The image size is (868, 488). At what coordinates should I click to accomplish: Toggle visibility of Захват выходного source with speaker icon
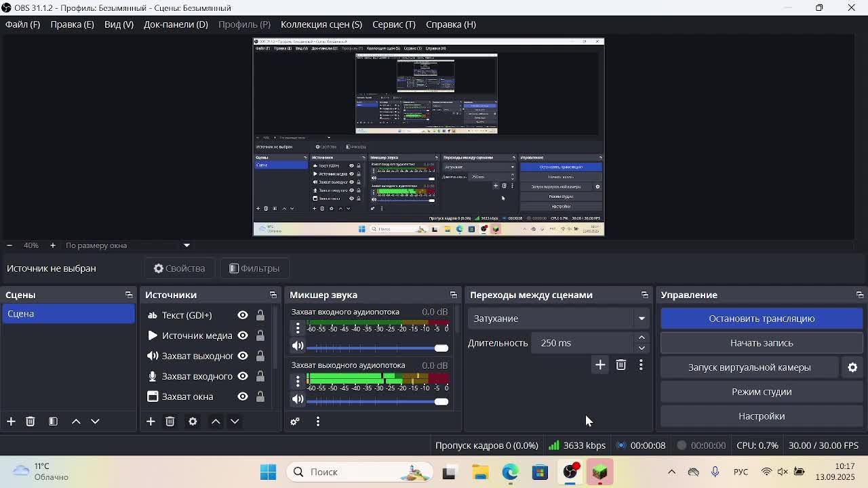point(243,356)
